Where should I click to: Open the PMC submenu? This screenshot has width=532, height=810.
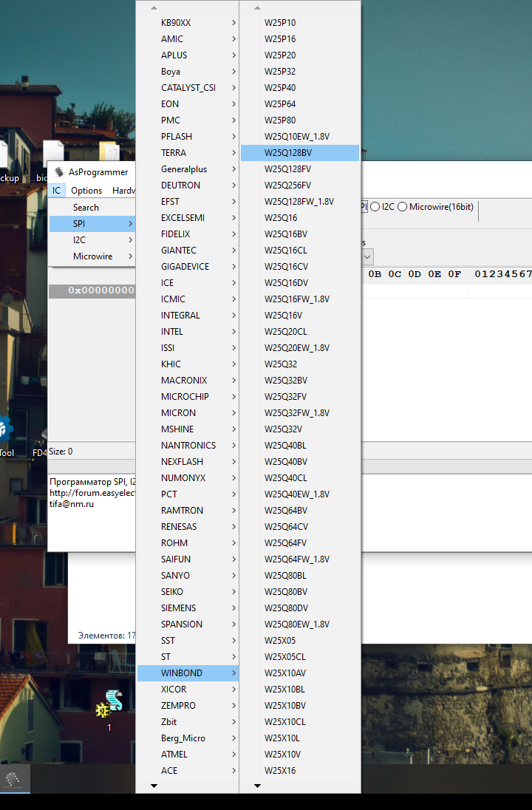pos(188,120)
